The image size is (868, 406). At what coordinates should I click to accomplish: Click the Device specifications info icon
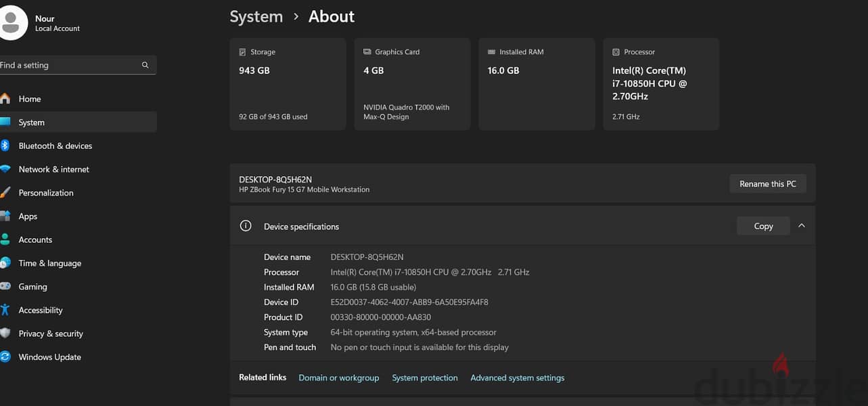point(246,226)
